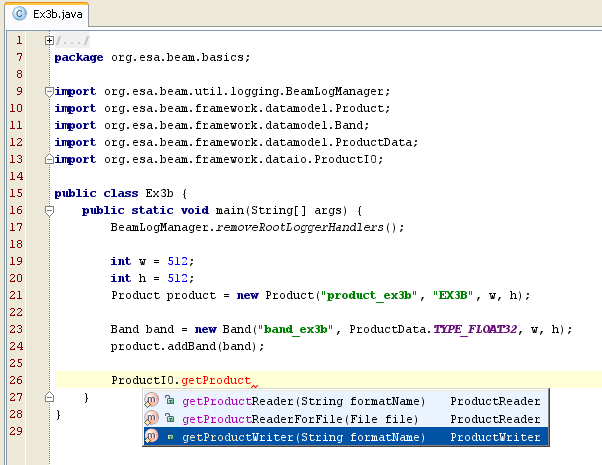Image resolution: width=602 pixels, height=465 pixels.
Task: Click the public-access lock icon for getProductWriter
Action: point(170,437)
